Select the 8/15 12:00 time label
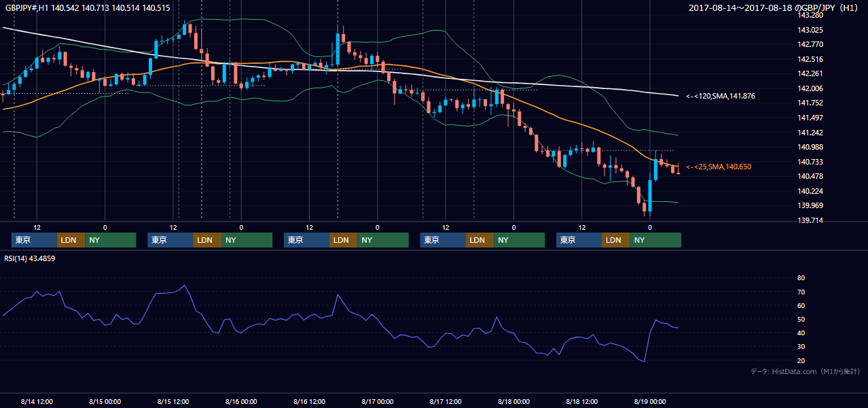The width and height of the screenshot is (868, 408). coord(173,402)
